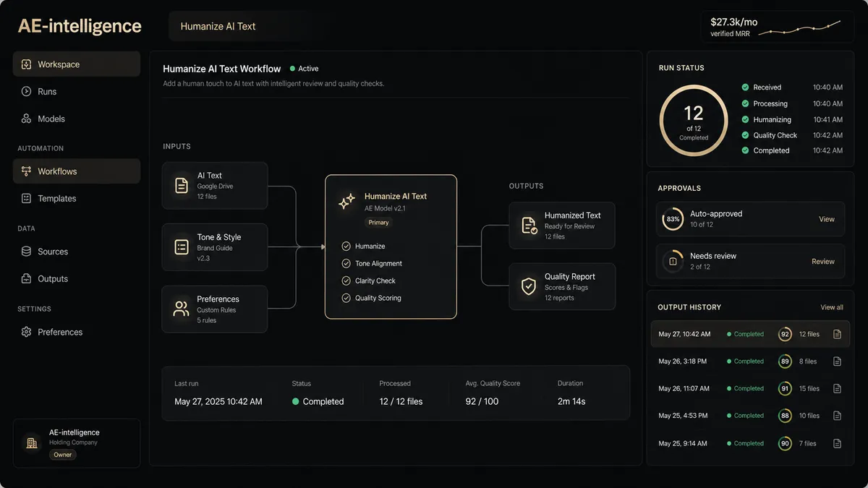The image size is (868, 488).
Task: Click the Outputs sidebar icon
Action: point(27,278)
